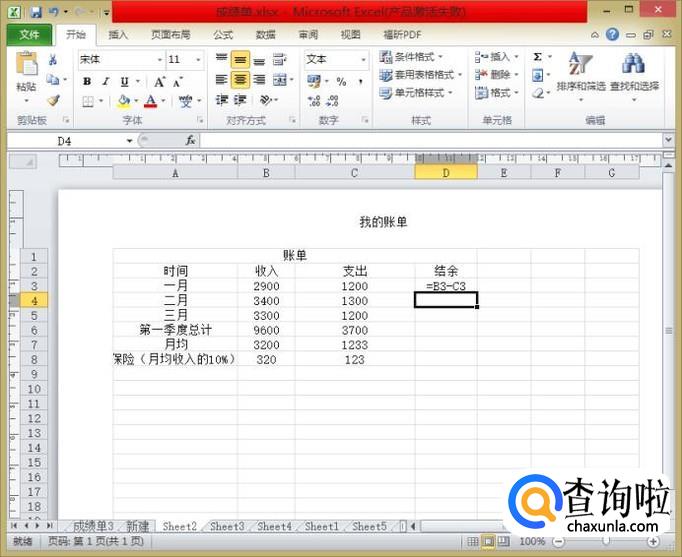This screenshot has height=557, width=682.
Task: Click Insert cells button
Action: coord(497,57)
